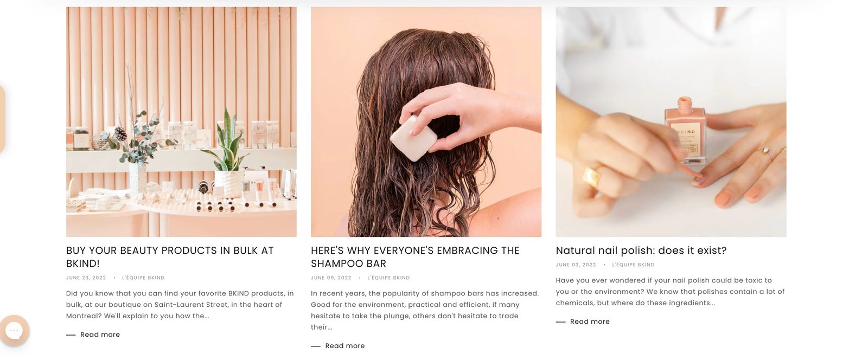Click the JUNE 23, 2022 date

[86, 278]
